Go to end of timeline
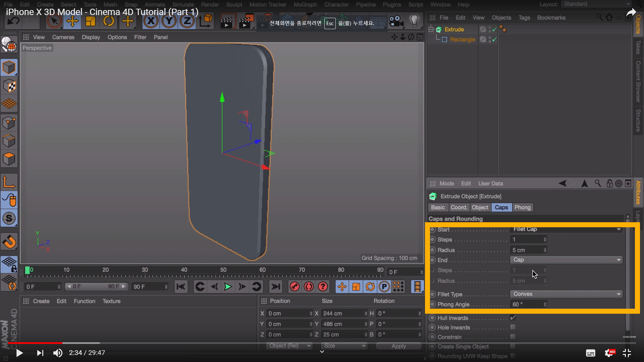This screenshot has height=362, width=644. point(276,287)
